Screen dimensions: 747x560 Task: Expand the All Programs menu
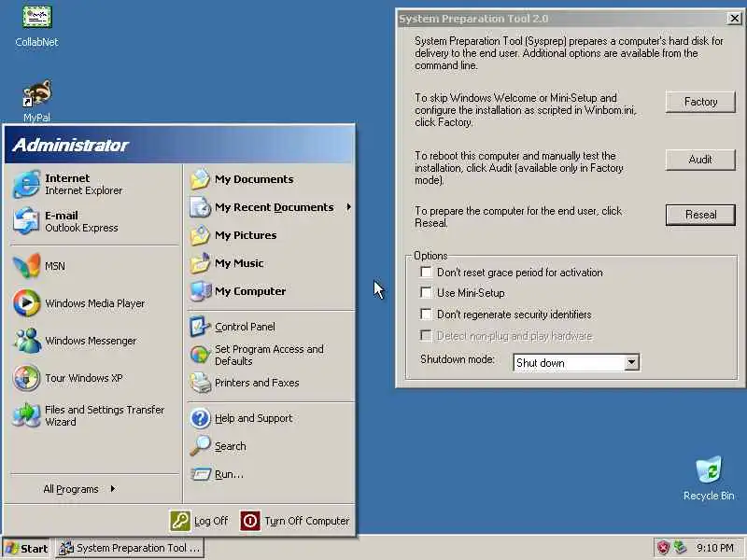80,489
